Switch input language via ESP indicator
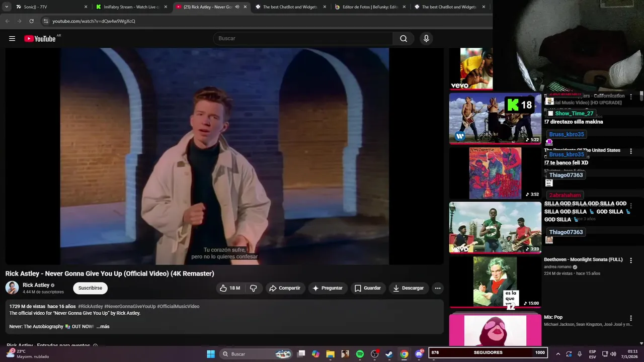 tap(593, 354)
